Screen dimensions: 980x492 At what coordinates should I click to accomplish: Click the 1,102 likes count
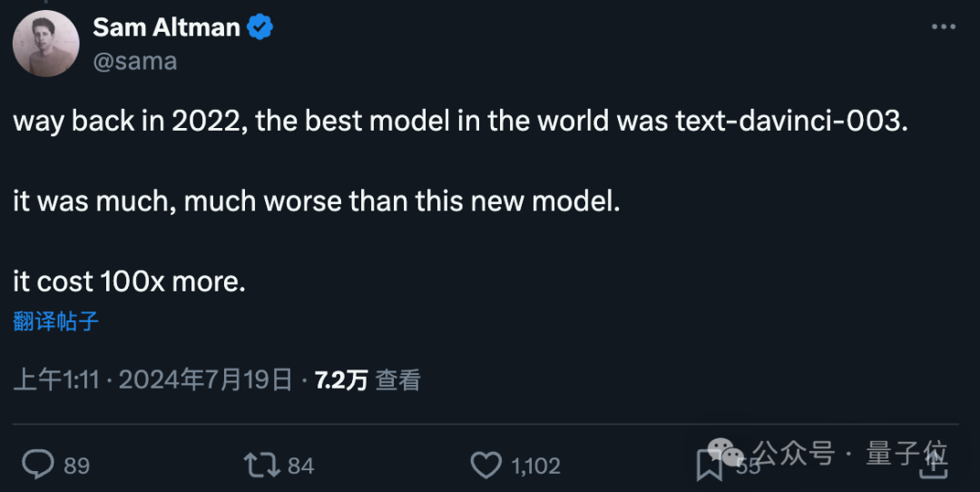[x=535, y=466]
